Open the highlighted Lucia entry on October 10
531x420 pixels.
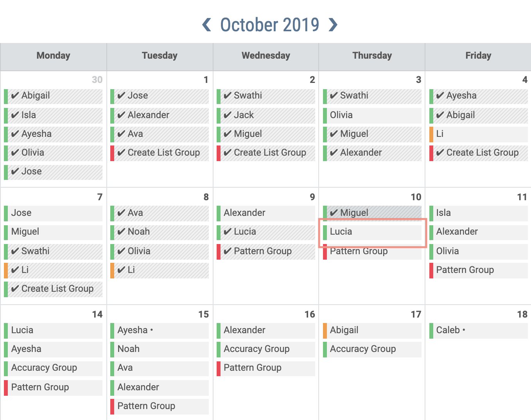[371, 232]
